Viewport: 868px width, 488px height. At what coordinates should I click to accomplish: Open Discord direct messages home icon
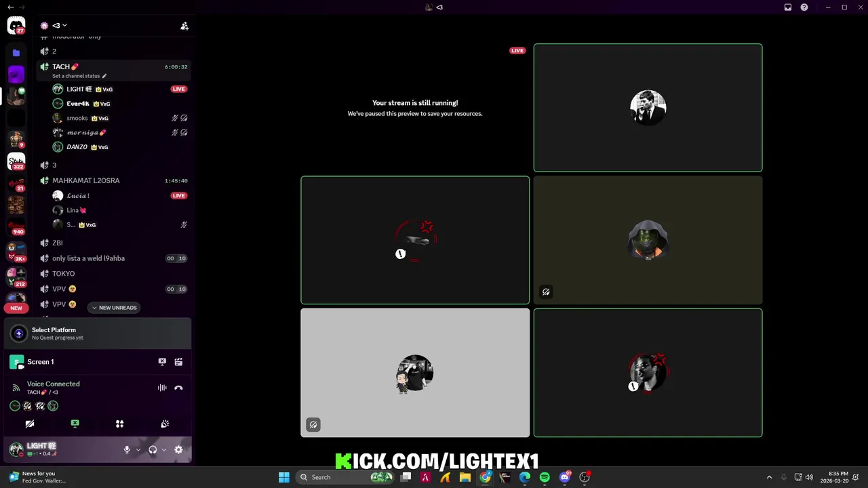[16, 26]
